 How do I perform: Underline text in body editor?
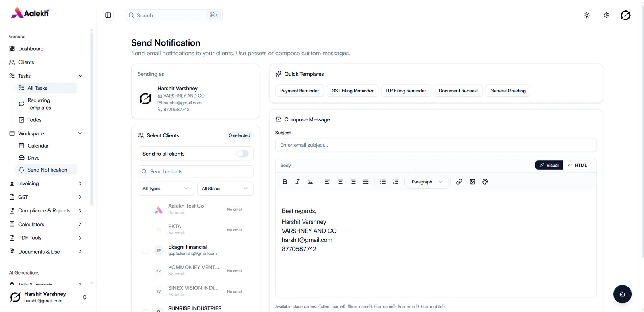click(310, 182)
